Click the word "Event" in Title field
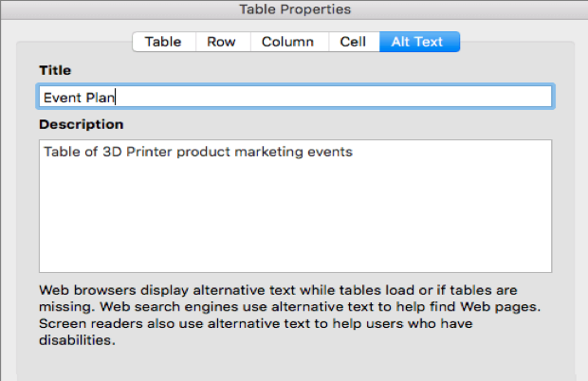Viewport: 588px width, 381px height. pyautogui.click(x=63, y=97)
